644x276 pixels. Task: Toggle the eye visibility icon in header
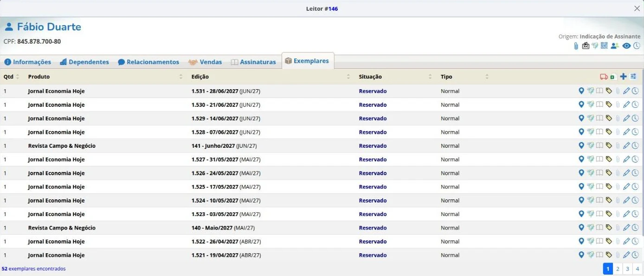point(626,46)
